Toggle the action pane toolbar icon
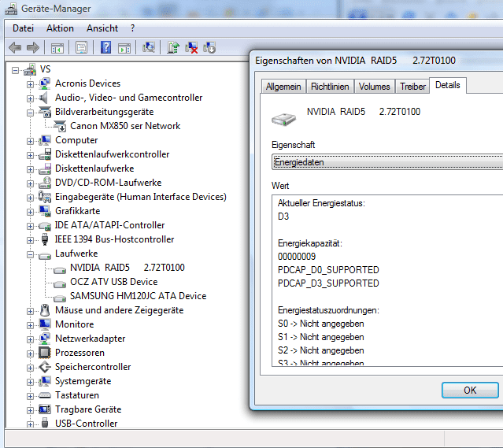Image resolution: width=503 pixels, height=448 pixels. click(x=124, y=48)
